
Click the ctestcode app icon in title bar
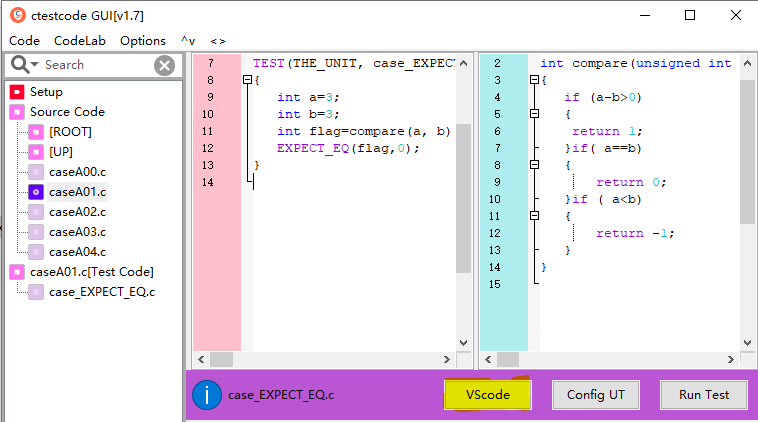17,15
